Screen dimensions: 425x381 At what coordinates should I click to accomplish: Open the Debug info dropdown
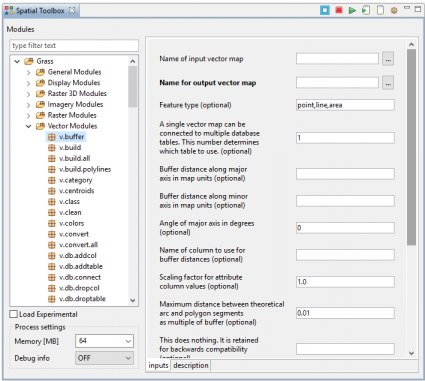coord(104,358)
